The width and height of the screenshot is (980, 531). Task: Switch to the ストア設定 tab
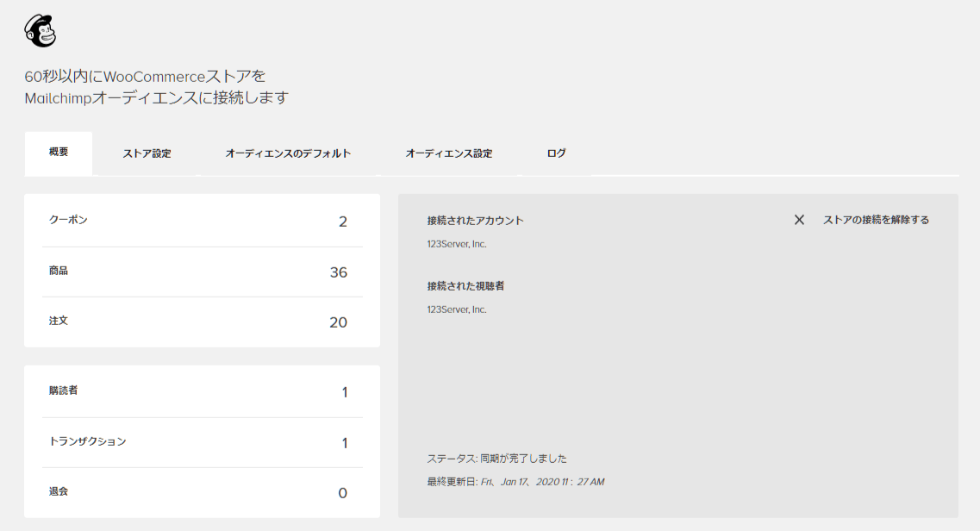tap(147, 153)
